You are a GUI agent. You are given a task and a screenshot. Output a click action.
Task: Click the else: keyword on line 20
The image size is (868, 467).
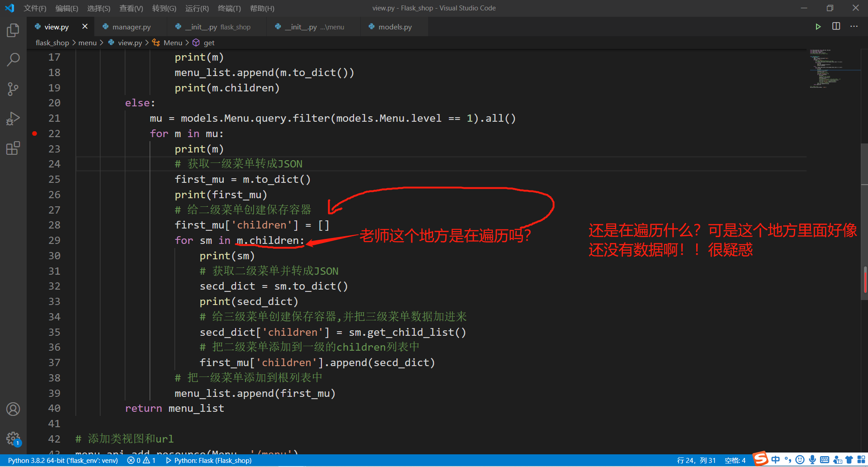[140, 103]
